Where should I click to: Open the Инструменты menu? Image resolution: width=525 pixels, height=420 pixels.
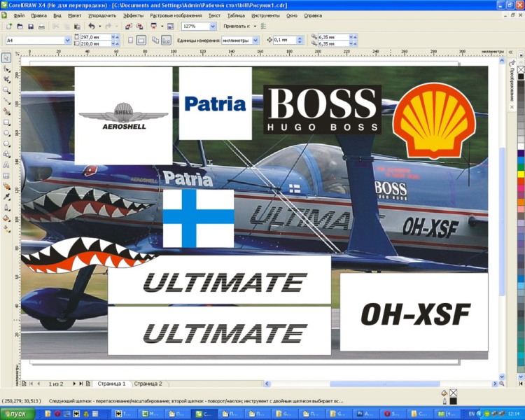point(265,15)
